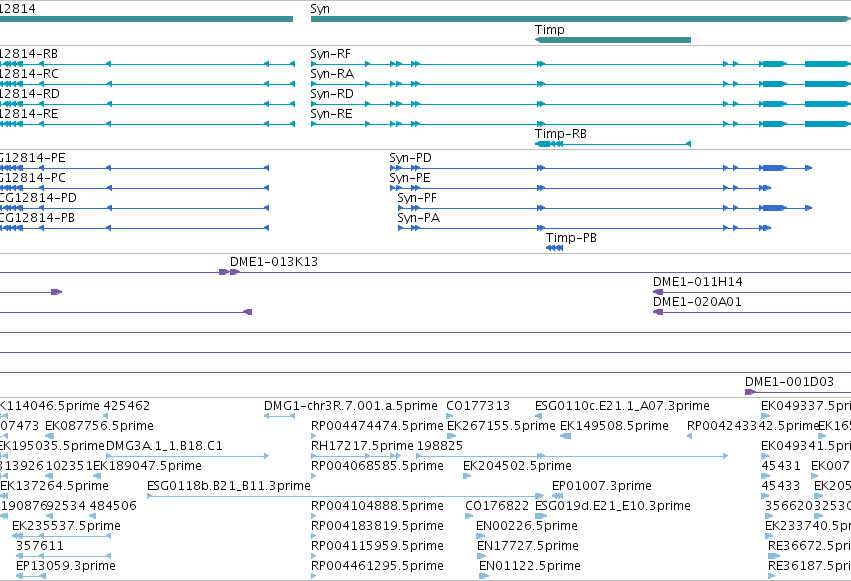Click the RP004461295.5prime EST label
The width and height of the screenshot is (851, 581).
click(377, 566)
